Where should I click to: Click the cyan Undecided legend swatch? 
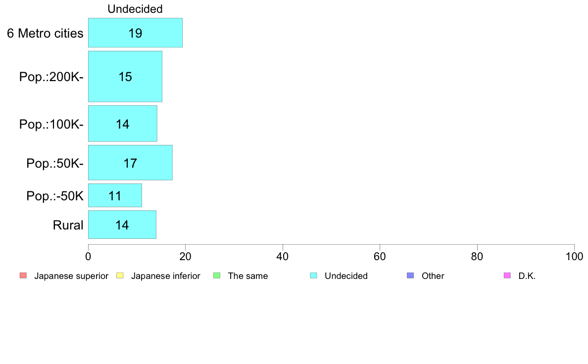[x=313, y=275]
